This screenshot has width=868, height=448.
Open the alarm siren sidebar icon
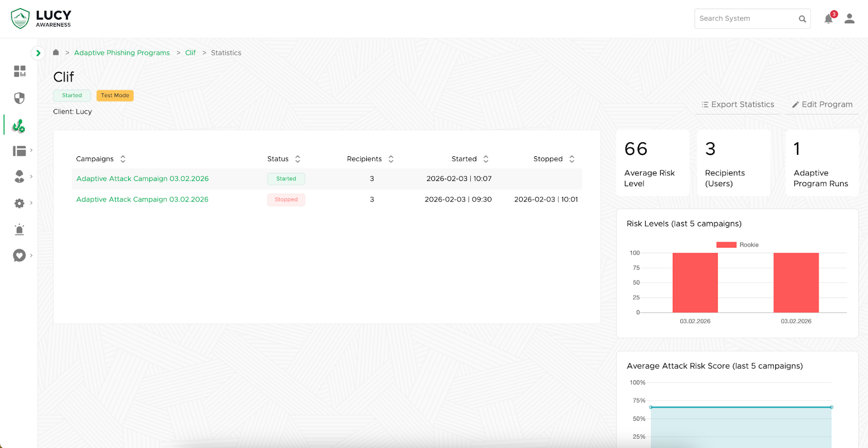[x=20, y=229]
